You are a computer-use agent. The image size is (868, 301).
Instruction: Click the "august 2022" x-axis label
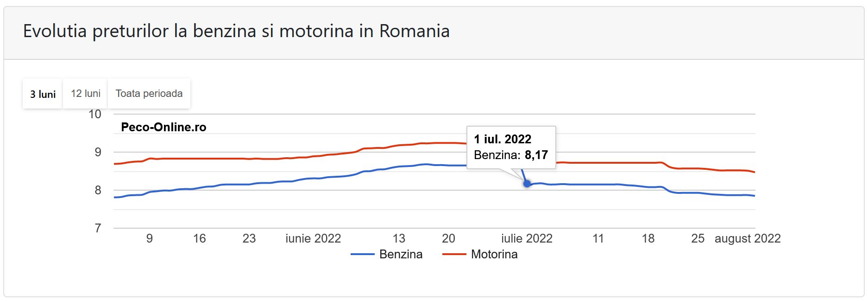(x=748, y=238)
